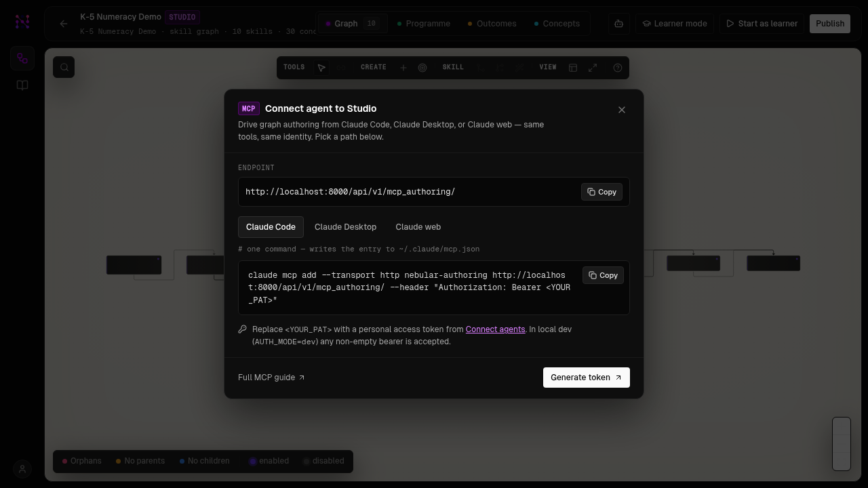Click the target concentric circles icon
Image resolution: width=868 pixels, height=488 pixels.
[x=422, y=68]
